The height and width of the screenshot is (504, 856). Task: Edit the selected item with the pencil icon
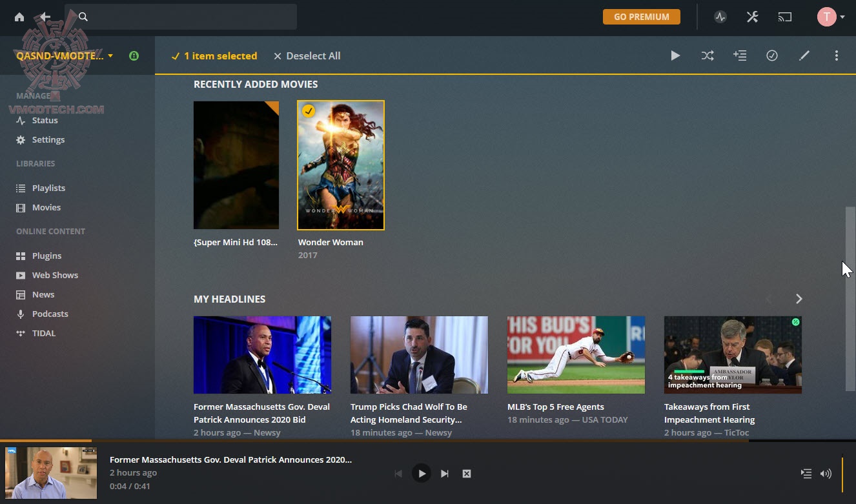click(x=804, y=55)
